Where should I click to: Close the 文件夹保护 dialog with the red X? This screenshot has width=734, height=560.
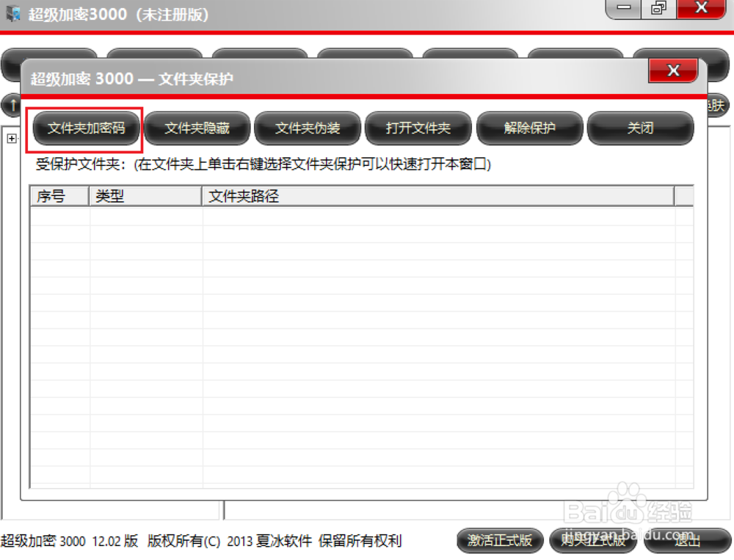point(672,70)
